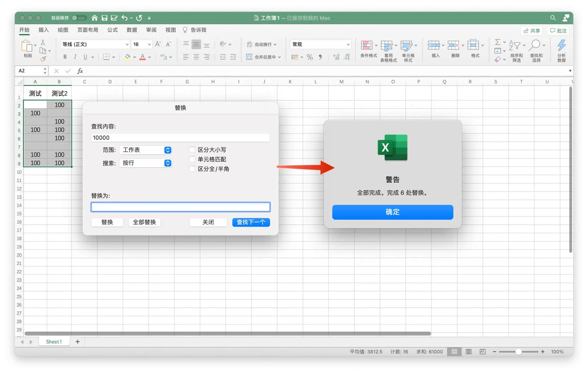Click the 替换为 input field
Screen dimensions: 588x374
pos(181,207)
